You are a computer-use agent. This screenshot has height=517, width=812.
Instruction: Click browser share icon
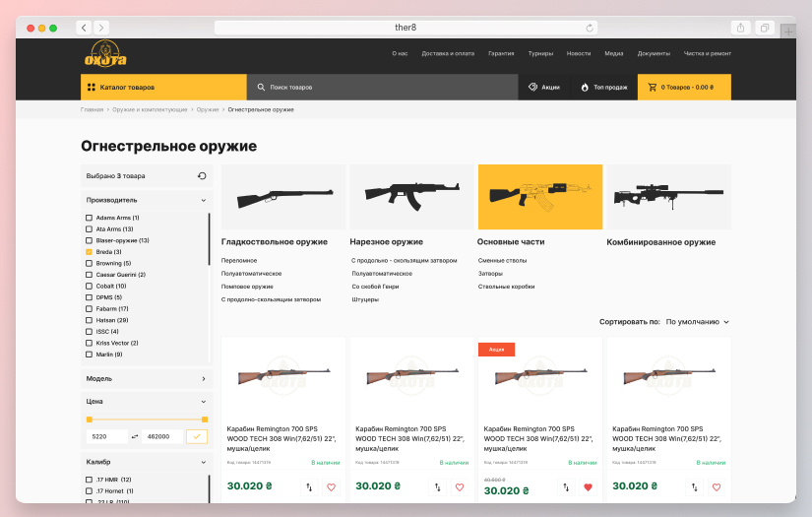[740, 28]
